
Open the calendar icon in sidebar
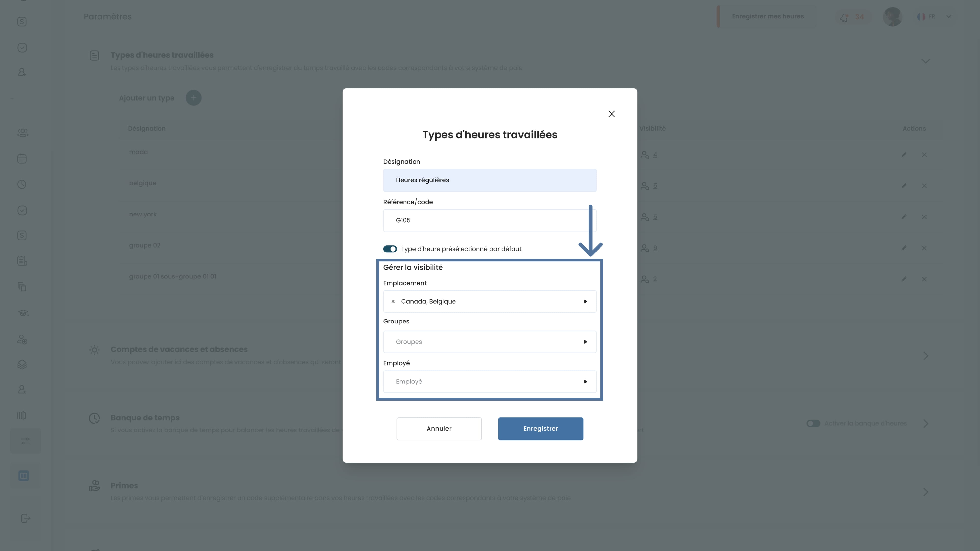click(x=22, y=159)
